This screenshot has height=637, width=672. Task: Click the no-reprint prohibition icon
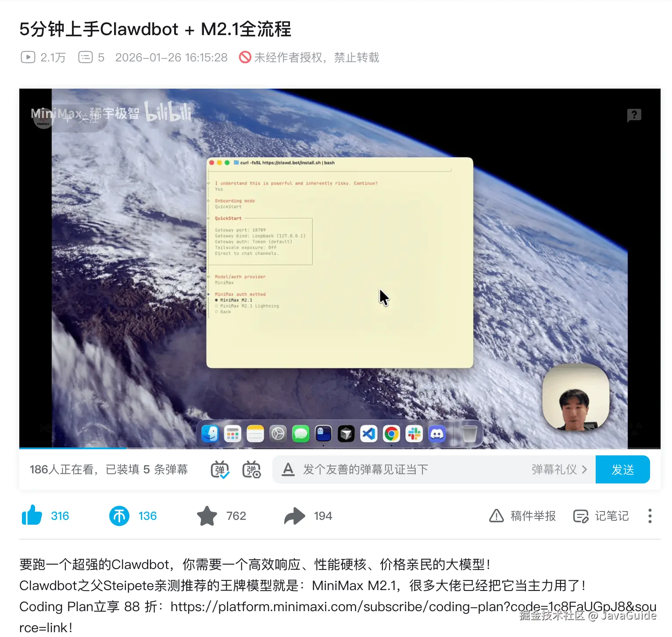point(245,57)
